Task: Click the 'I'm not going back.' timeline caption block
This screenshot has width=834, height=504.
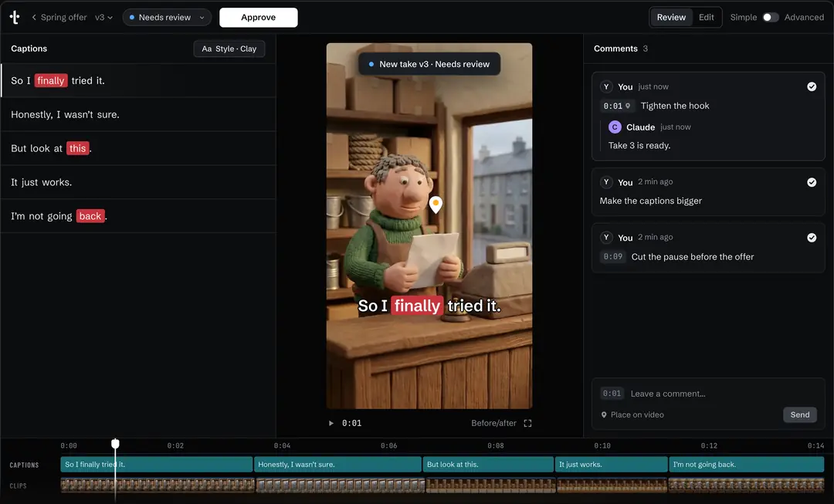Action: [747, 465]
